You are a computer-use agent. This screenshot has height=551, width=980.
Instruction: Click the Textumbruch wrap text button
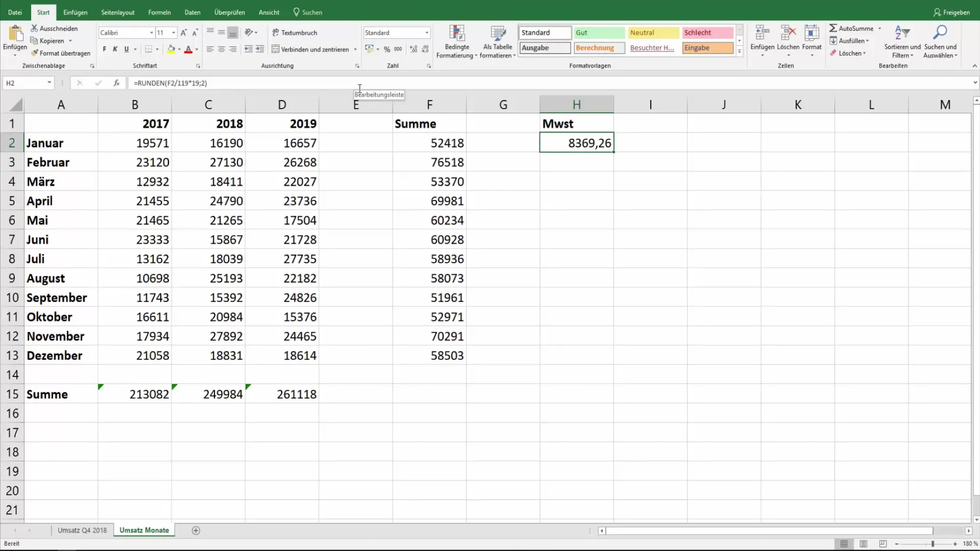tap(295, 33)
